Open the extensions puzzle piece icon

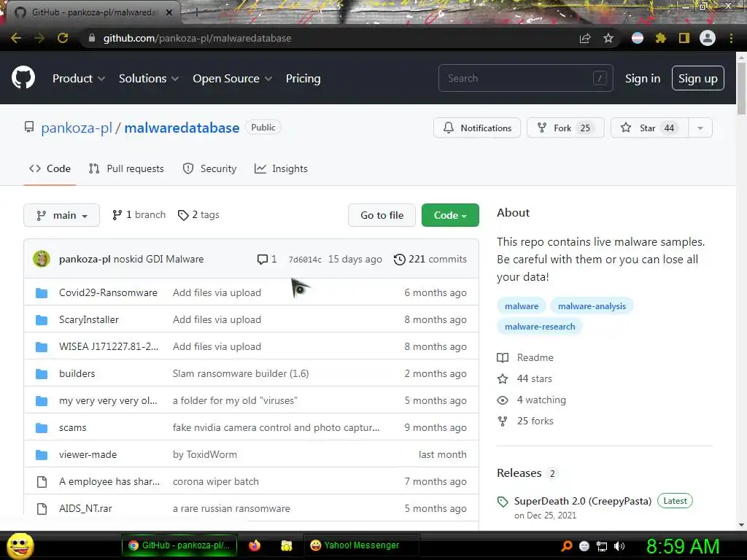(660, 38)
